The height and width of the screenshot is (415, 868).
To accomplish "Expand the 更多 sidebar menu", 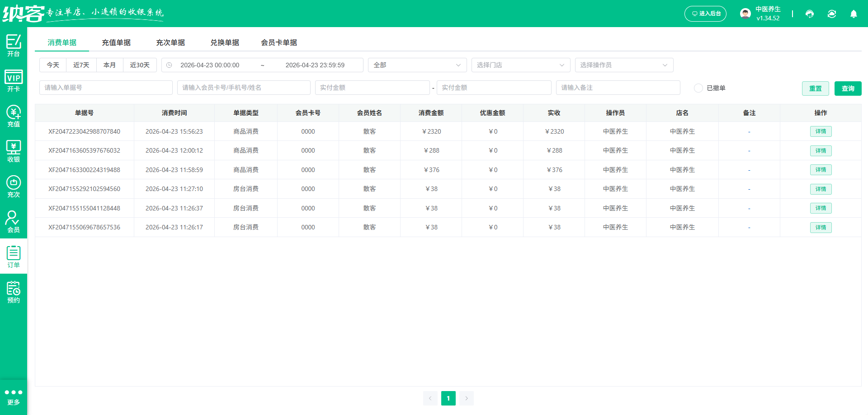I will coord(14,396).
